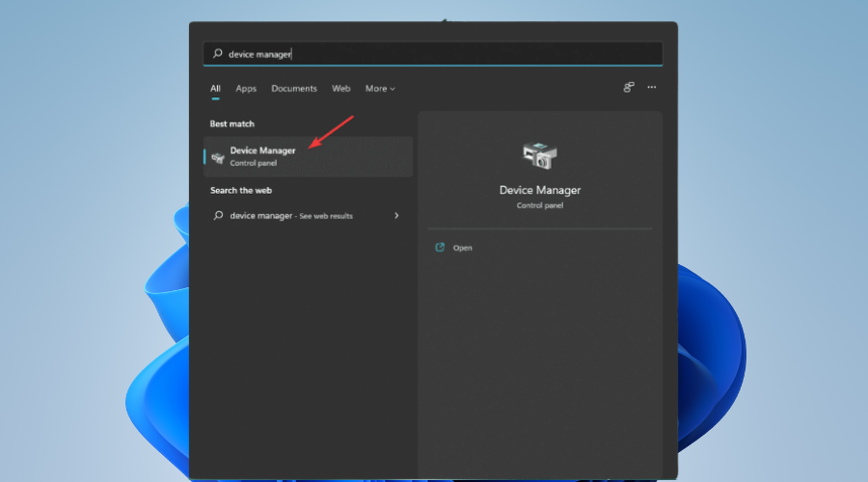Click the search magnifier icon in search box
Image resolution: width=868 pixels, height=482 pixels.
pos(218,54)
